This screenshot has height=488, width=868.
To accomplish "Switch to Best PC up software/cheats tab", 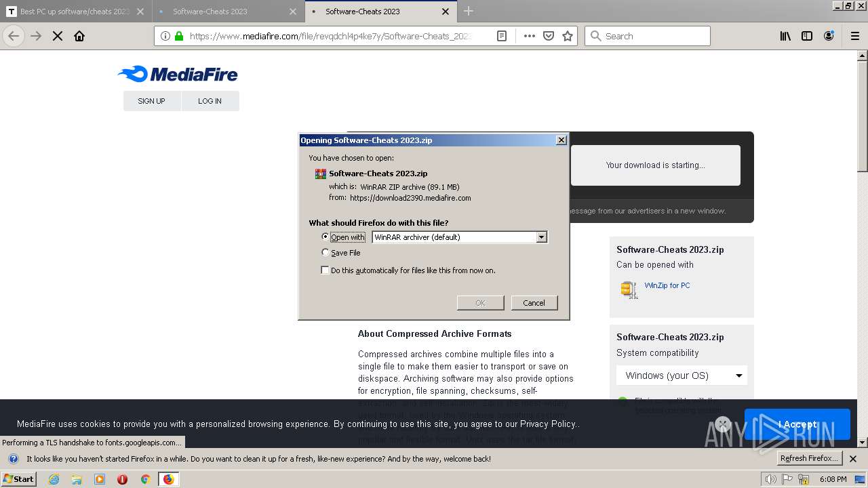I will tap(75, 12).
